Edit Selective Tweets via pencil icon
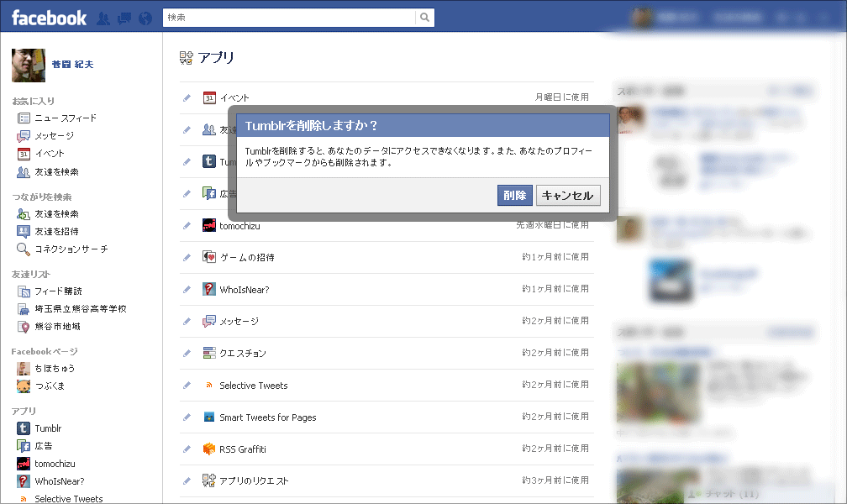The height and width of the screenshot is (504, 847). 187,386
